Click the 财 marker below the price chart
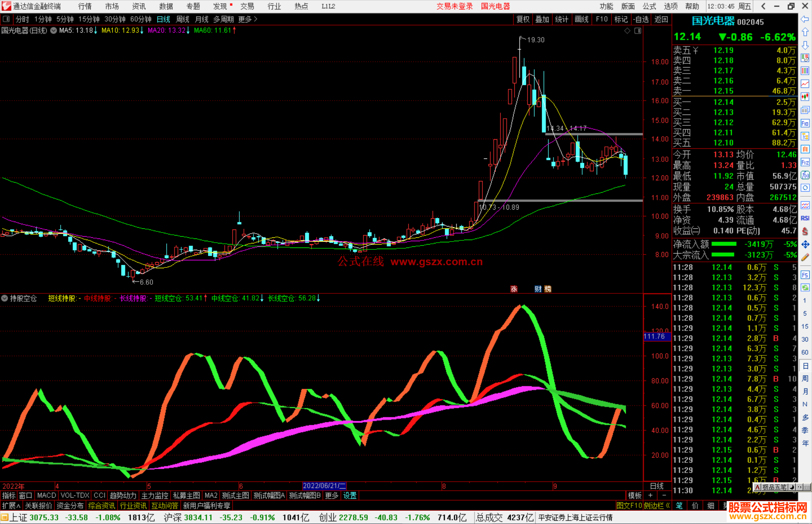Viewport: 812px width, 524px height. coord(538,289)
